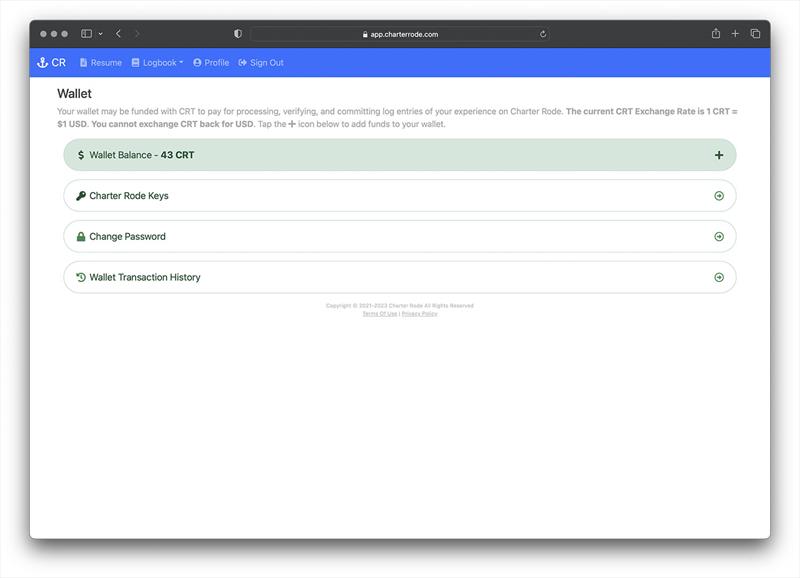
Task: Open the Resume page
Action: point(101,62)
